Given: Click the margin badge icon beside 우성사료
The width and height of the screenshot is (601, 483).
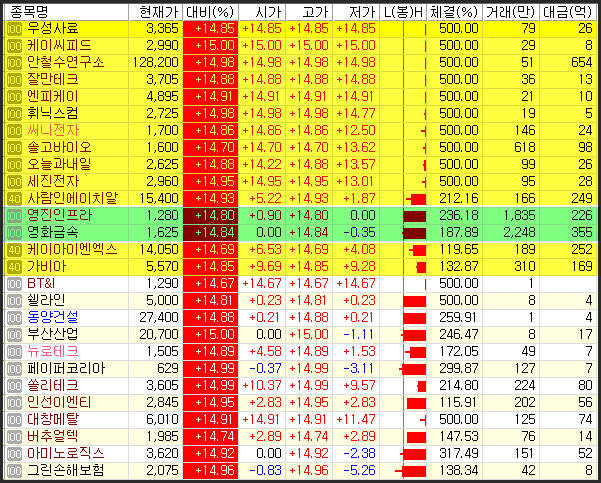Looking at the screenshot, I should [15, 29].
